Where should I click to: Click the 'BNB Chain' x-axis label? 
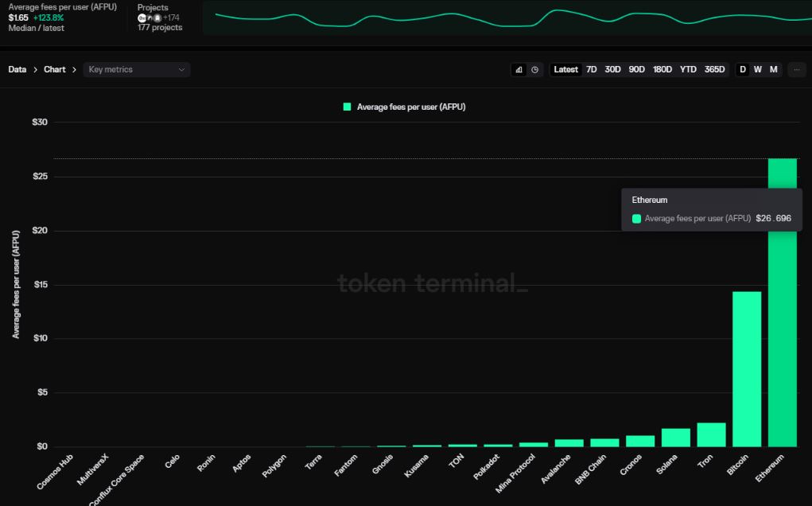[590, 469]
